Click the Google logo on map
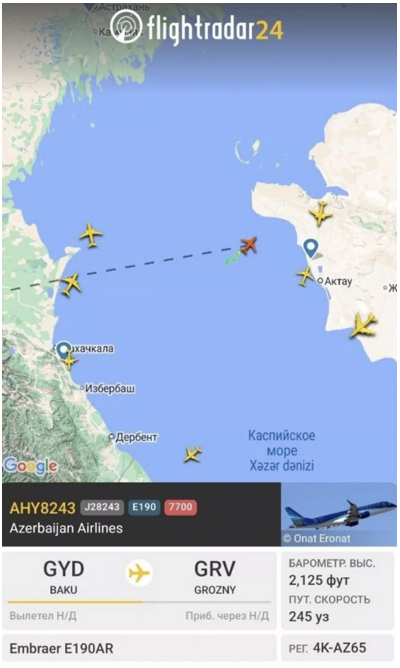 click(30, 466)
